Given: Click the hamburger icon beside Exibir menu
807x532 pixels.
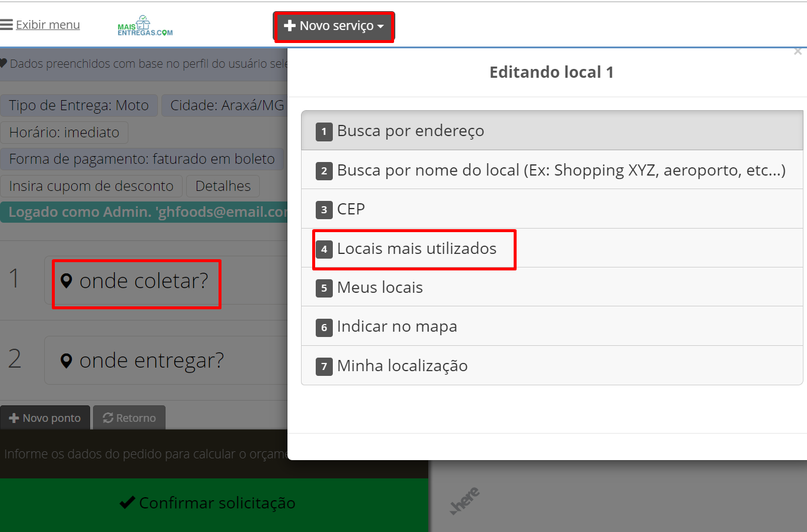Looking at the screenshot, I should 6,25.
